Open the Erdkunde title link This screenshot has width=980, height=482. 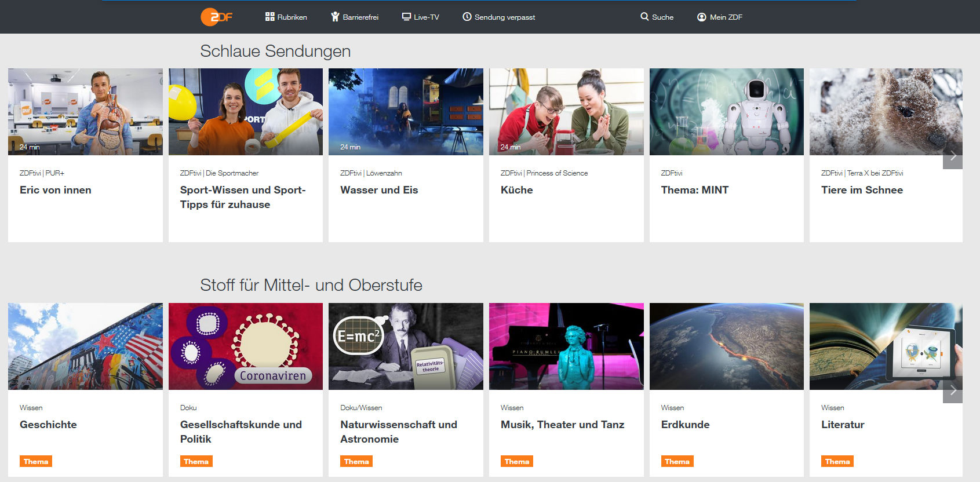686,425
